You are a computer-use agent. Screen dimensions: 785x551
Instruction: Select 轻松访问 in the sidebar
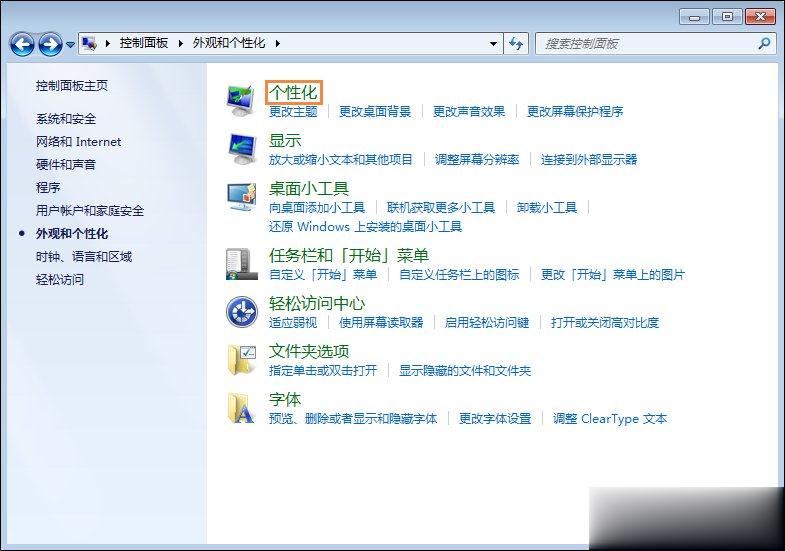tap(60, 279)
